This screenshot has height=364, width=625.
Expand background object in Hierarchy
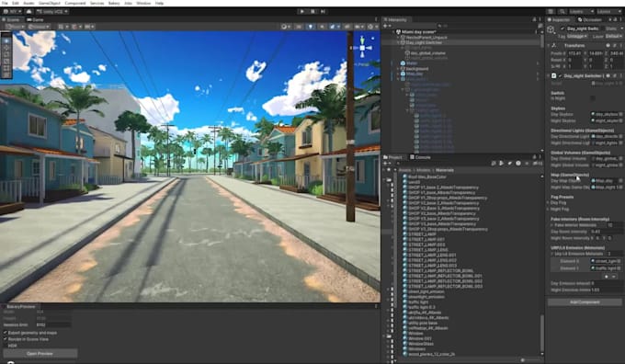click(398, 69)
